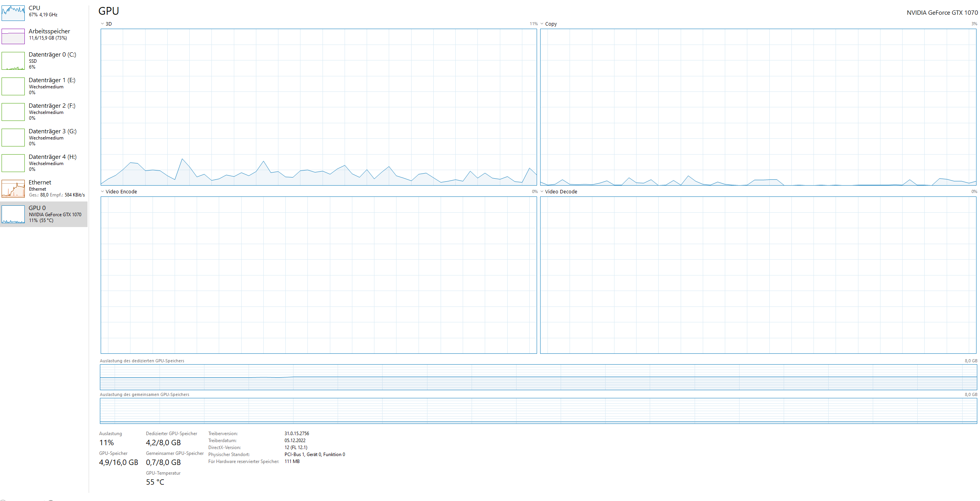The width and height of the screenshot is (980, 501).
Task: Expand the Video Decode engine dropdown
Action: (x=542, y=191)
